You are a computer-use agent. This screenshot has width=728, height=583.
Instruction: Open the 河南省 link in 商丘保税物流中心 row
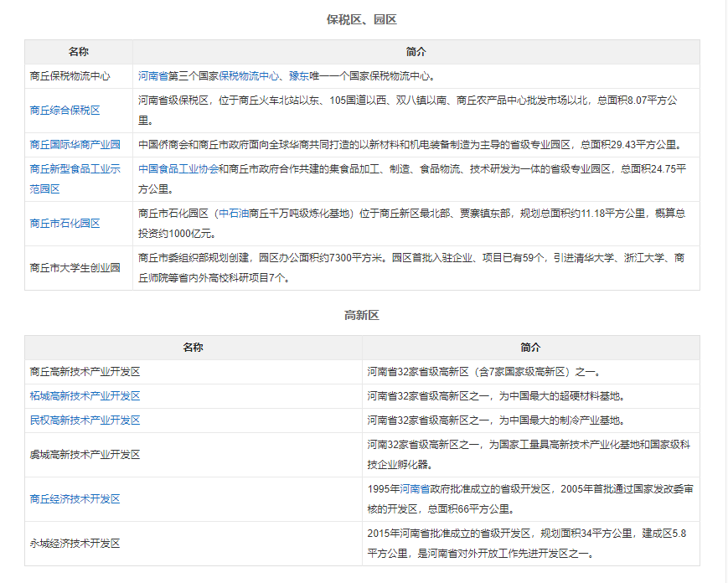153,75
